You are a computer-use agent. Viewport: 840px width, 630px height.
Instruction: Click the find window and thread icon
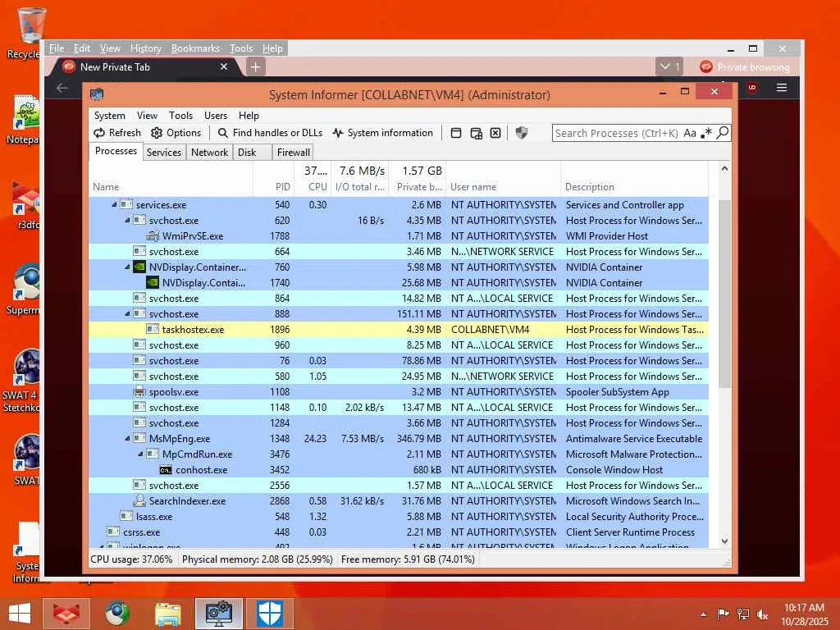(476, 133)
